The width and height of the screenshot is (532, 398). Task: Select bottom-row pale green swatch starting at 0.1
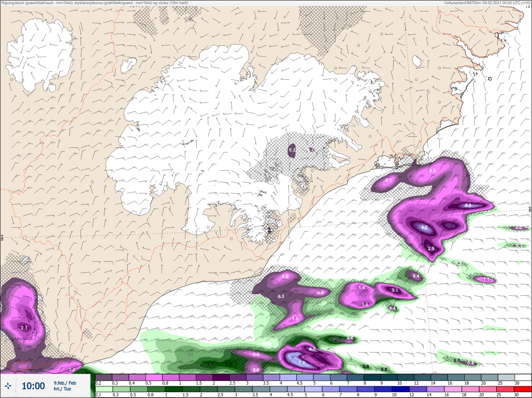[103, 389]
